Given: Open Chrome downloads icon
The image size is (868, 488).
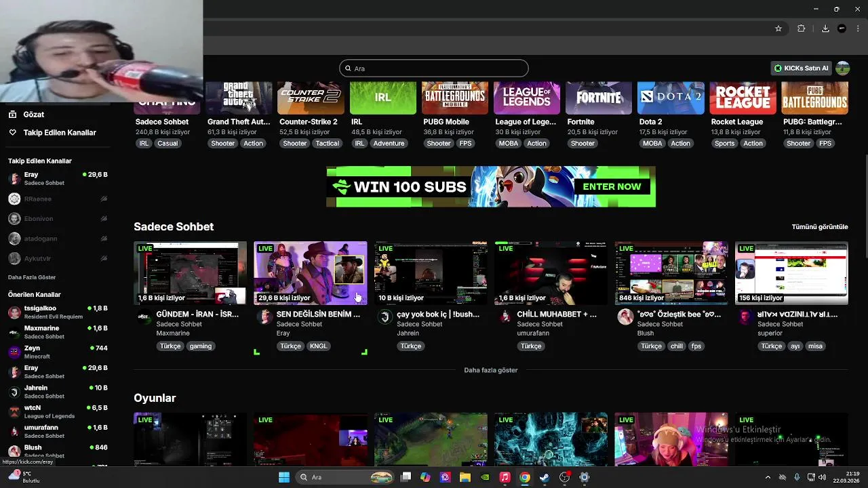Looking at the screenshot, I should 825,28.
